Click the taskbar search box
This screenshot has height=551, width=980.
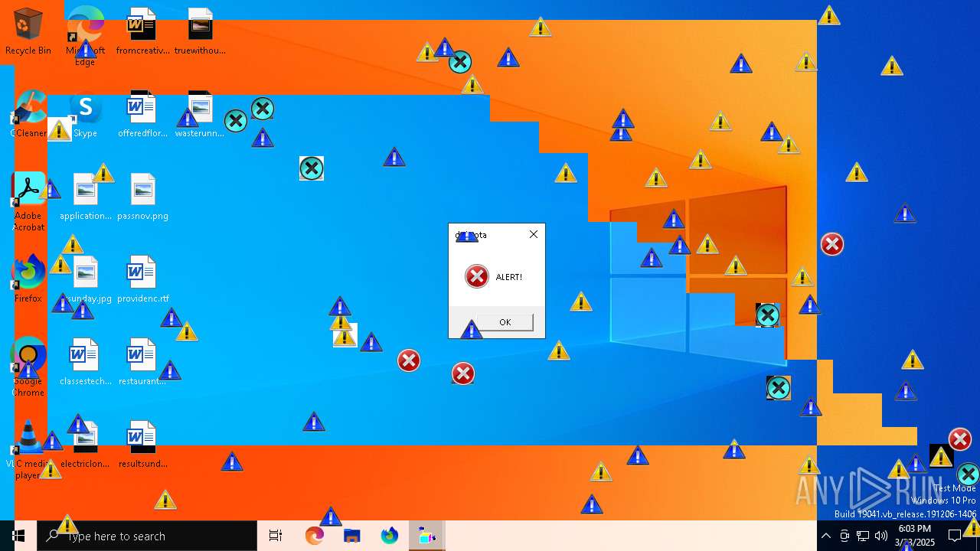click(x=147, y=536)
